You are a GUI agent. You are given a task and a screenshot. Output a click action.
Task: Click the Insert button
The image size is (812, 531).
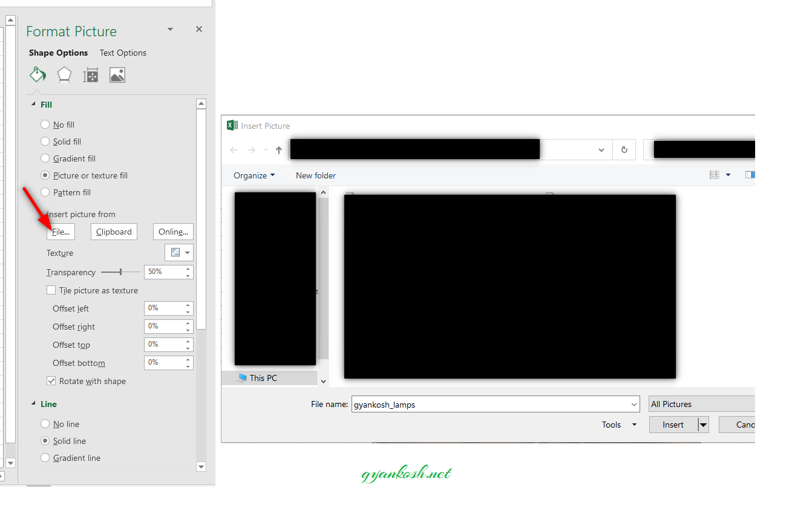(673, 425)
